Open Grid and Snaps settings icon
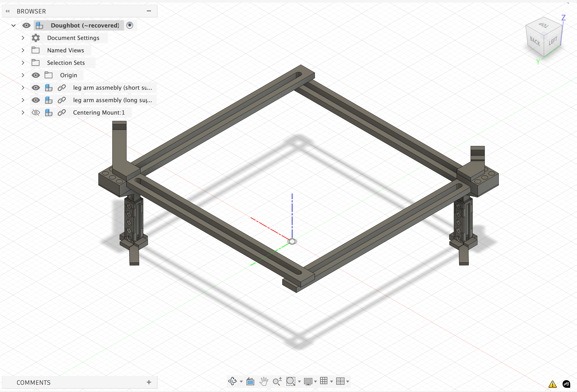This screenshot has width=577, height=392. [x=324, y=381]
